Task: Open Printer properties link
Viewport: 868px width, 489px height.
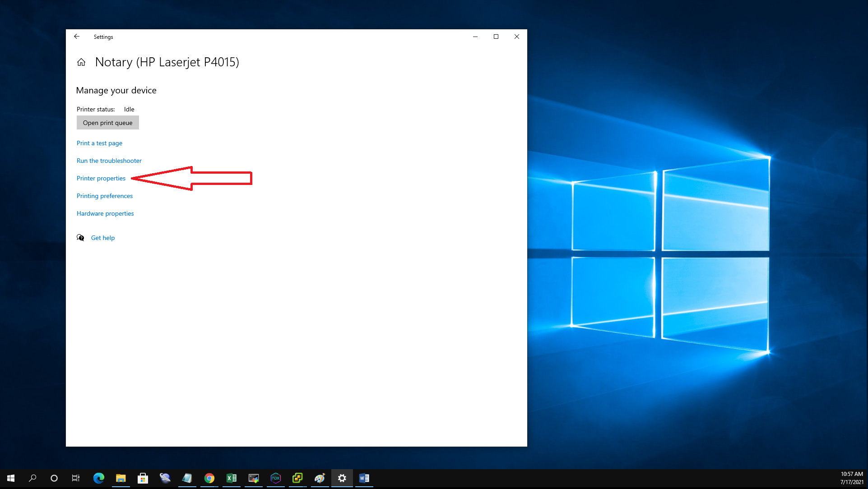Action: point(101,178)
